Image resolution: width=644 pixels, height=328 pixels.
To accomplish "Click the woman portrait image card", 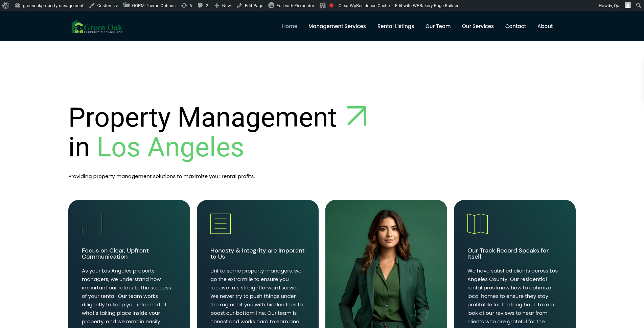I will (386, 264).
